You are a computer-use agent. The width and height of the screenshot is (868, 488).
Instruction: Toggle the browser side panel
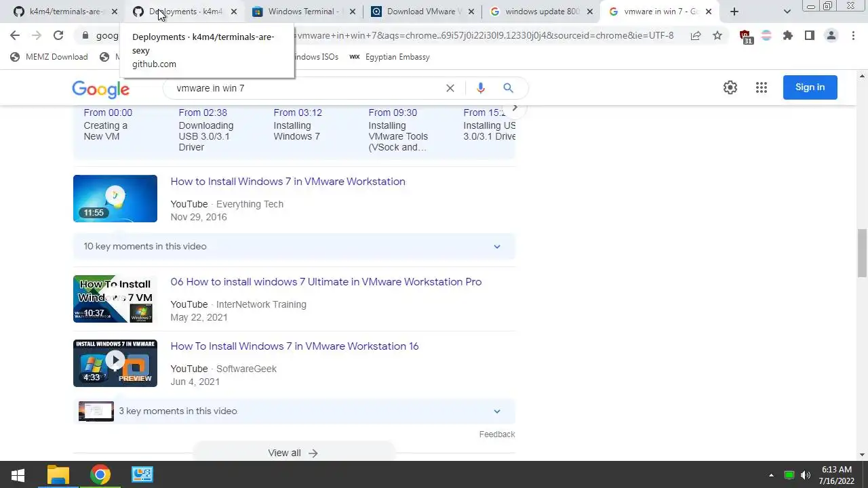tap(810, 35)
